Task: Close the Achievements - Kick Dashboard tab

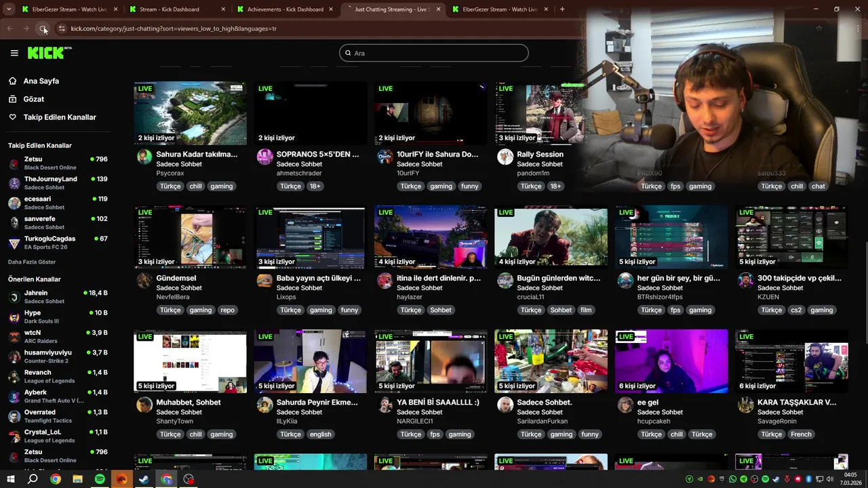Action: coord(331,9)
